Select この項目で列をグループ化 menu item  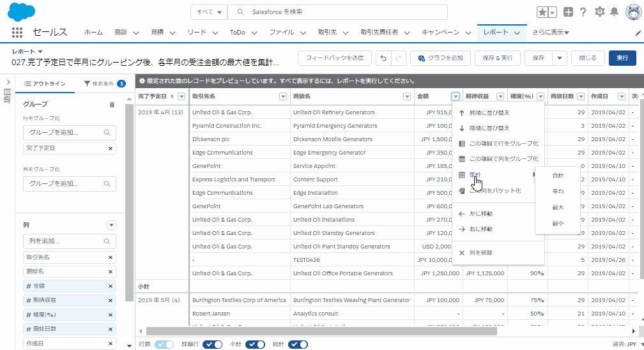click(x=498, y=158)
